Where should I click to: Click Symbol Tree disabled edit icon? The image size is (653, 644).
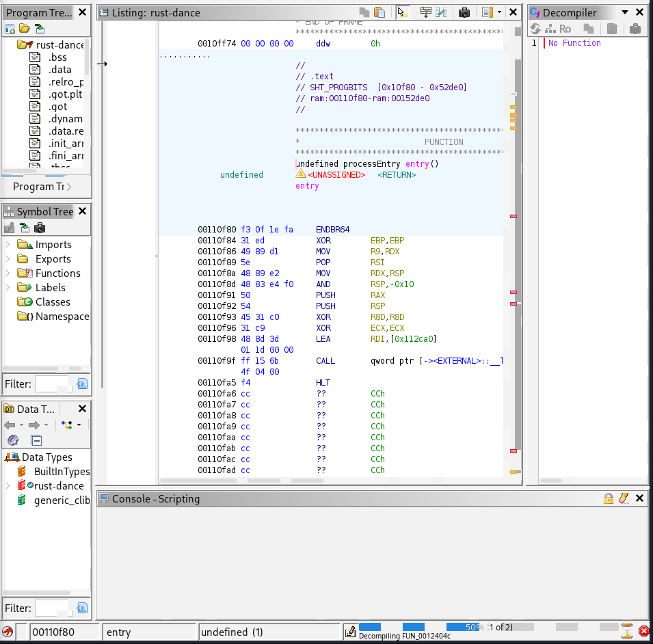pyautogui.click(x=9, y=228)
